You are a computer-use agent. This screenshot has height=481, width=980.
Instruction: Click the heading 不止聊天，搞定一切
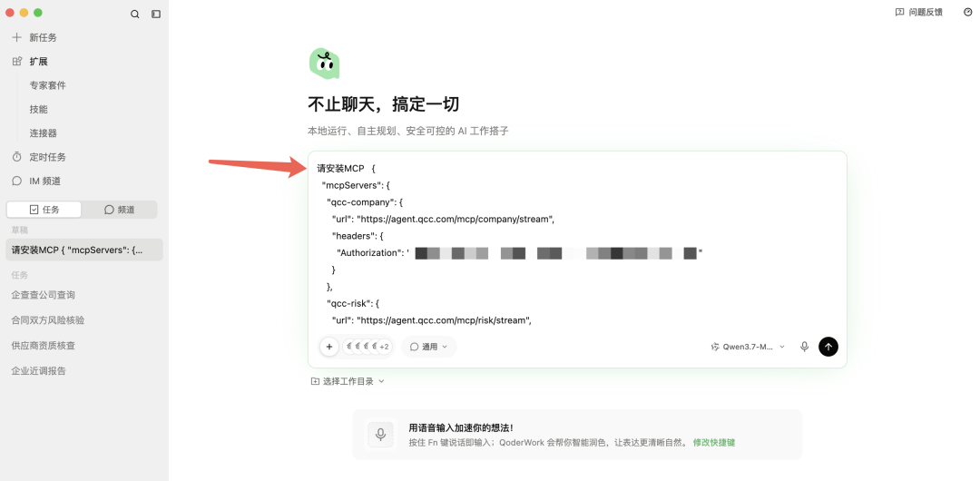pyautogui.click(x=384, y=104)
